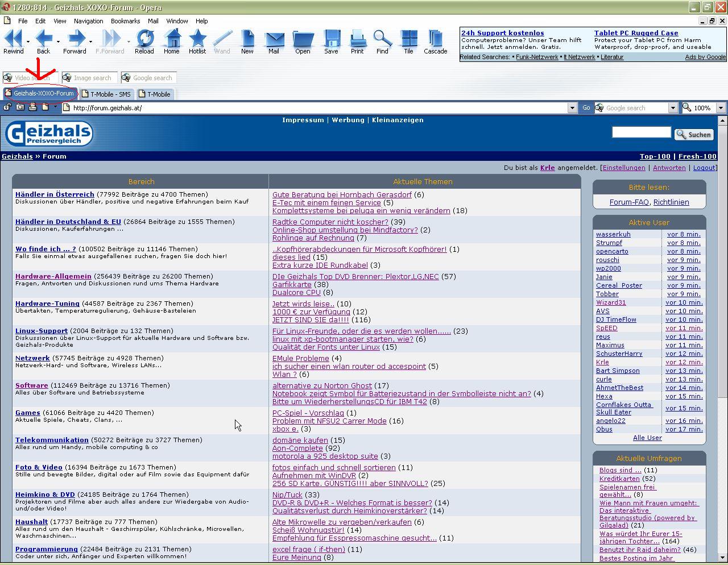Expand the Fast Forward button dropdown arrow
The image size is (728, 565).
pos(129,41)
